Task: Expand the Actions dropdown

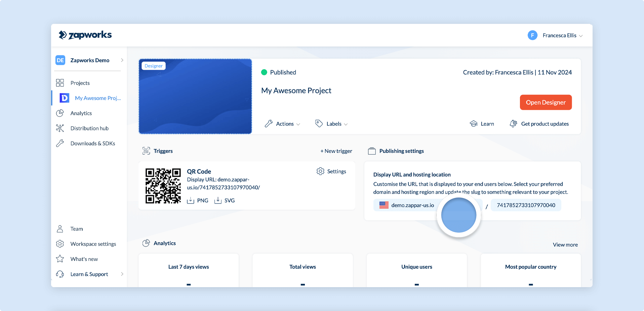Action: [x=282, y=124]
